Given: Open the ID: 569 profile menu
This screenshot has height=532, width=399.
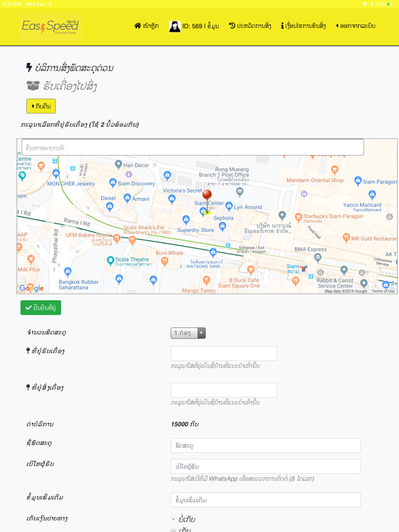Looking at the screenshot, I should click(x=194, y=26).
